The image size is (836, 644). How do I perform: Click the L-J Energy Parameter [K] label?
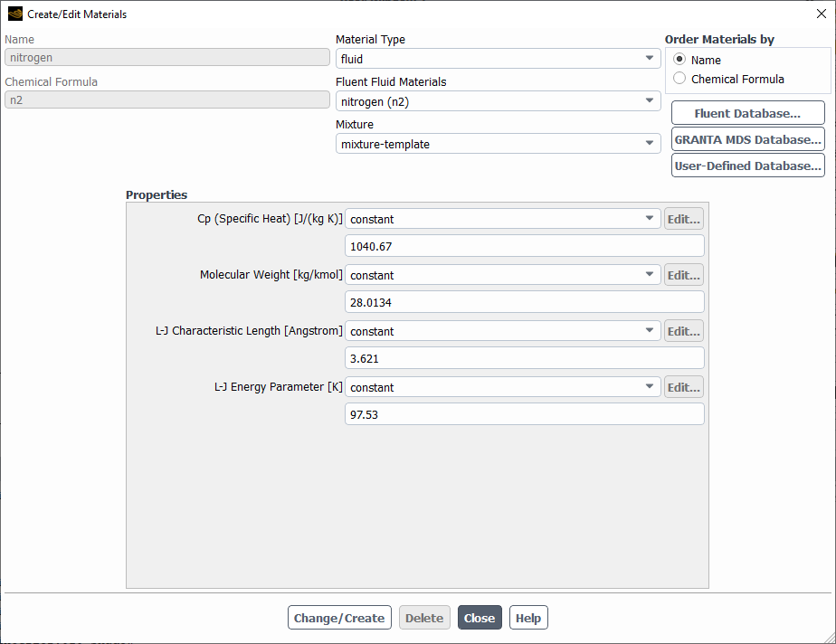[x=279, y=386]
